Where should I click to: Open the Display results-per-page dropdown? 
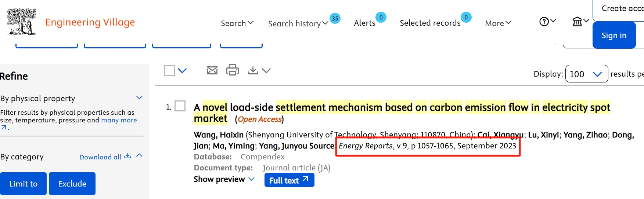[x=586, y=74]
